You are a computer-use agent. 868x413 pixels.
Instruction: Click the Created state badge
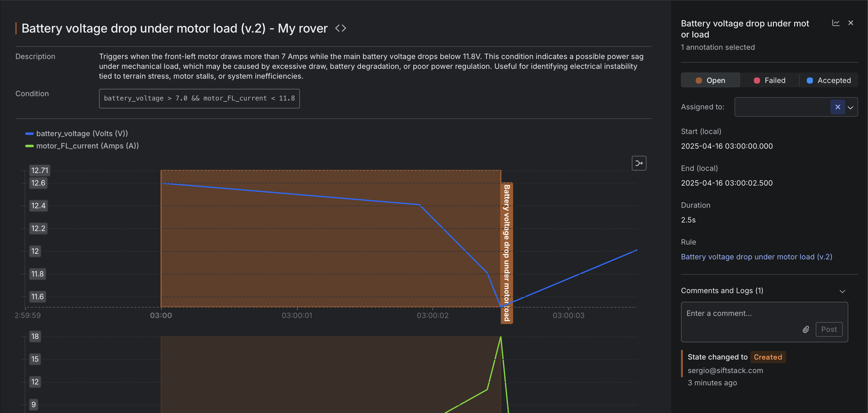pyautogui.click(x=768, y=357)
